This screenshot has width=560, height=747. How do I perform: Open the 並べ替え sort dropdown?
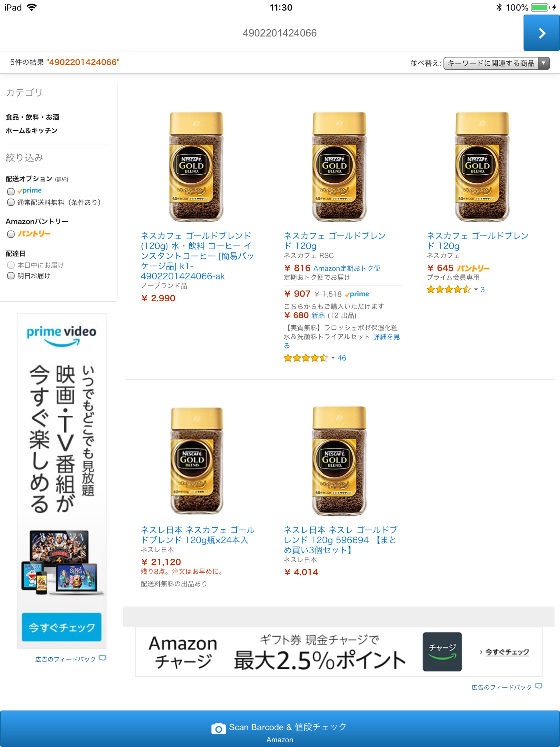(497, 63)
